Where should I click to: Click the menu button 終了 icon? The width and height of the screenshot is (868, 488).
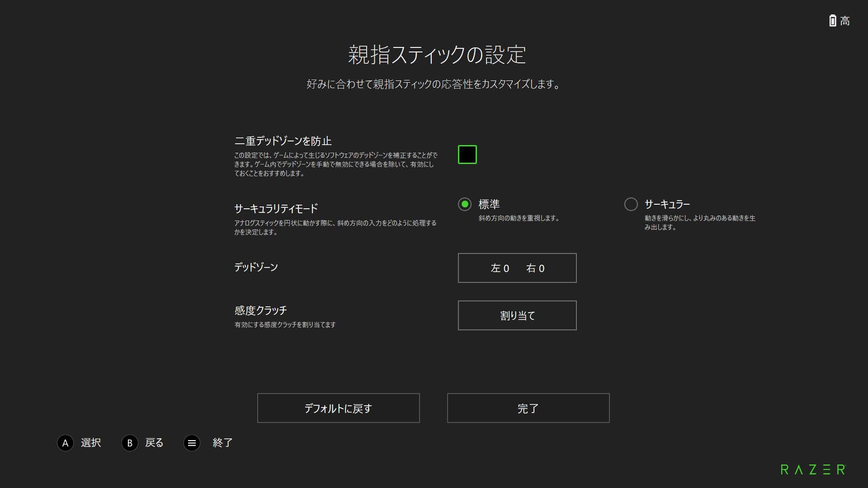click(x=192, y=443)
